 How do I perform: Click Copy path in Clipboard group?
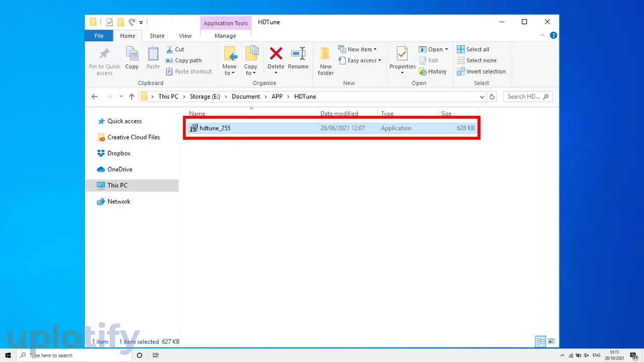pyautogui.click(x=184, y=60)
